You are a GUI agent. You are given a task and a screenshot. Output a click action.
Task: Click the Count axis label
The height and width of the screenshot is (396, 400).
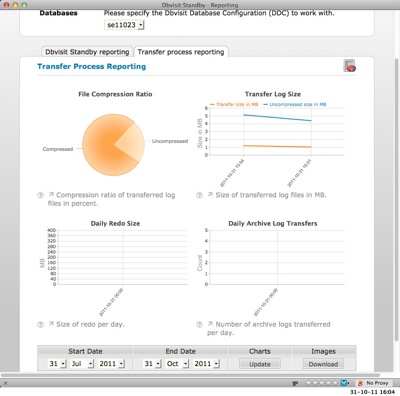coord(200,263)
